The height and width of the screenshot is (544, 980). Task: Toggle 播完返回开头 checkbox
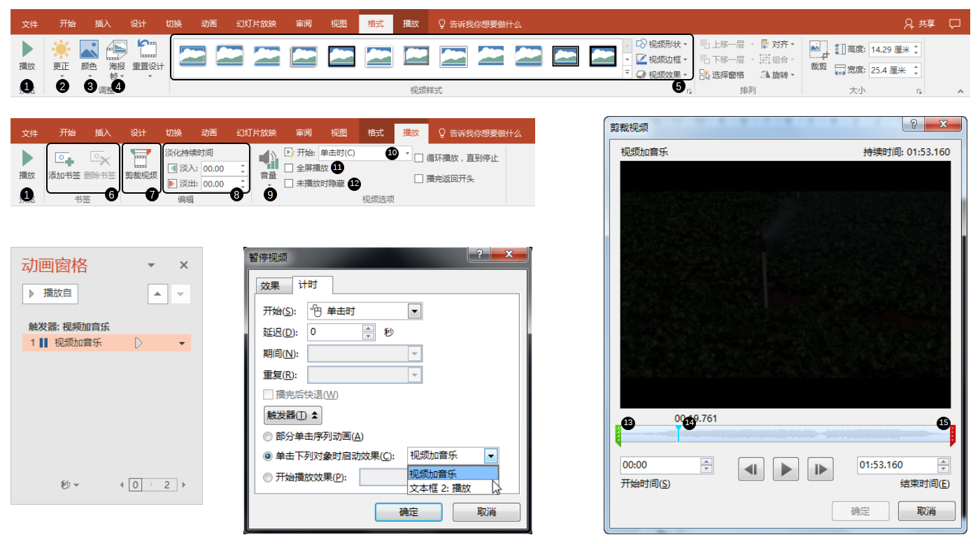pyautogui.click(x=419, y=179)
